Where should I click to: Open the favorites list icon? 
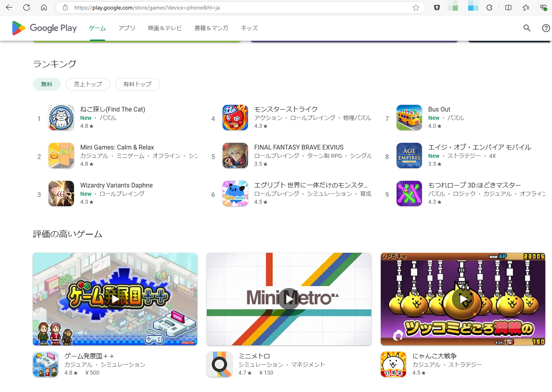tap(526, 8)
